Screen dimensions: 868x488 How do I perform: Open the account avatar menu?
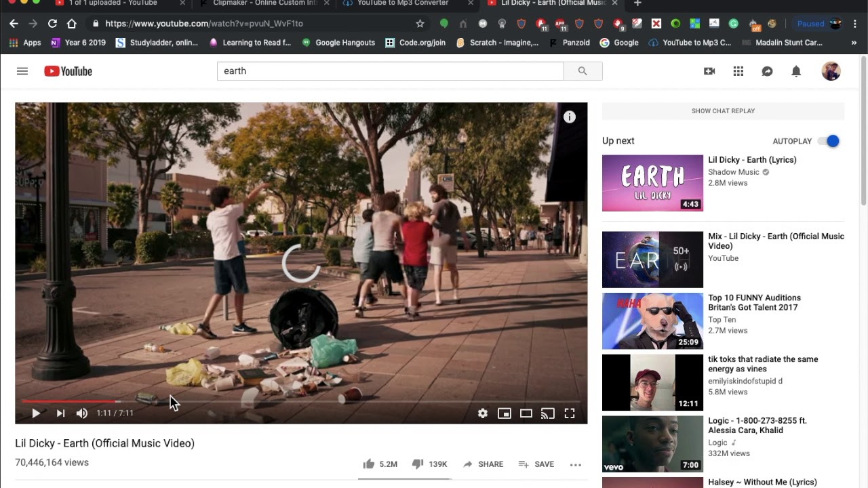831,71
